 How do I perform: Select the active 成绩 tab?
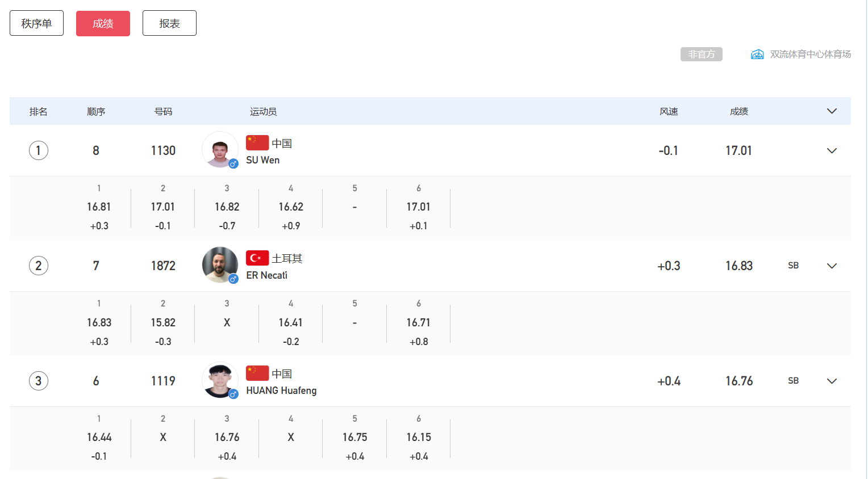tap(103, 23)
